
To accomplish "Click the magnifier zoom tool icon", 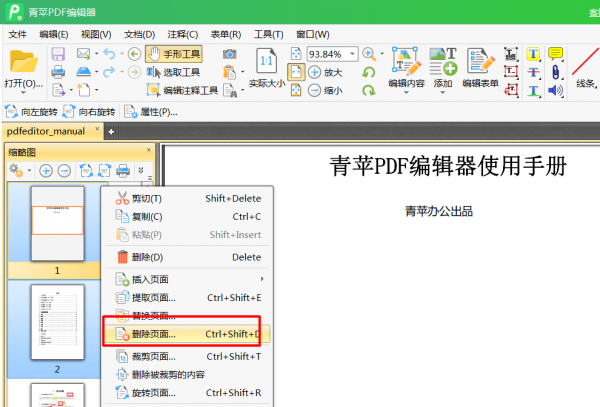I will pyautogui.click(x=369, y=54).
